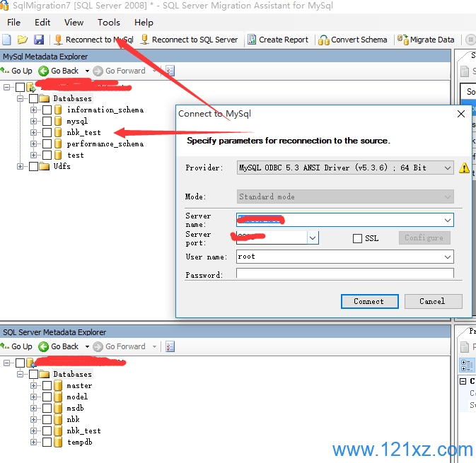476x463 pixels.
Task: Open the User name dropdown
Action: (x=448, y=257)
